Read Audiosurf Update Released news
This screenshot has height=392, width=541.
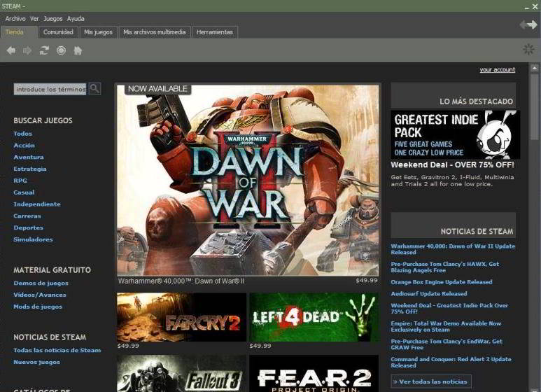tap(429, 294)
